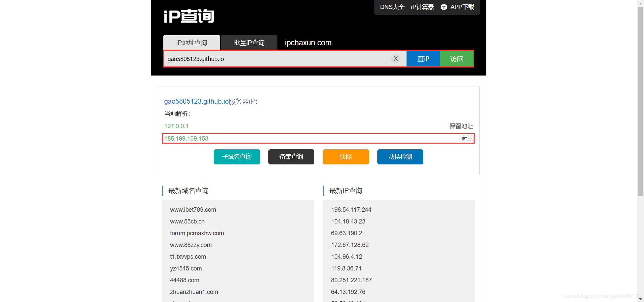Screen dimensions: 644x302
Task: Clear the domain field with X button
Action: tap(396, 59)
